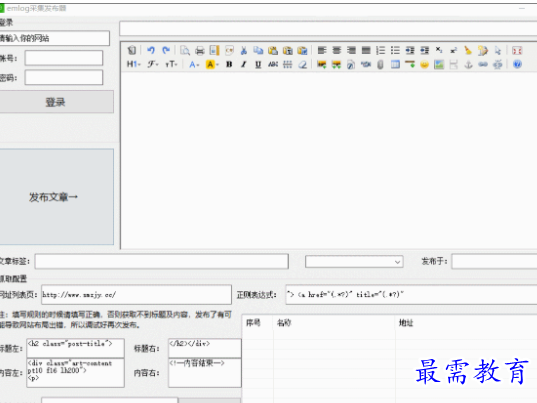Click the insert hyperlink chain icon
Viewport: 537px width, 403px height.
coord(483,64)
